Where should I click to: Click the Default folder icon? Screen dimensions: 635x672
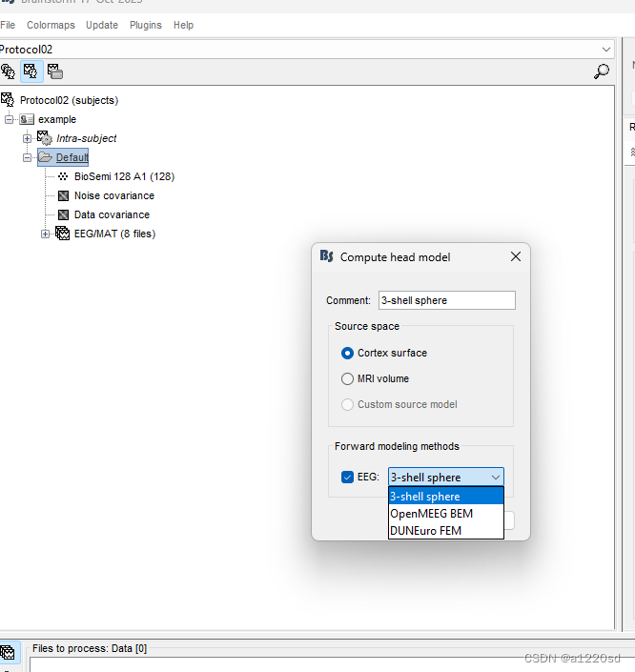46,157
